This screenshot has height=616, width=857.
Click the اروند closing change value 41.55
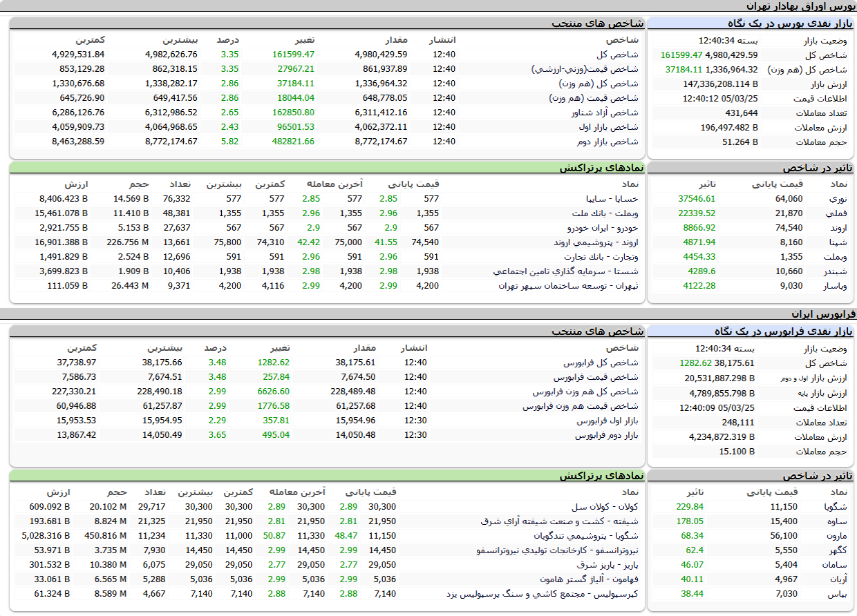coord(386,242)
